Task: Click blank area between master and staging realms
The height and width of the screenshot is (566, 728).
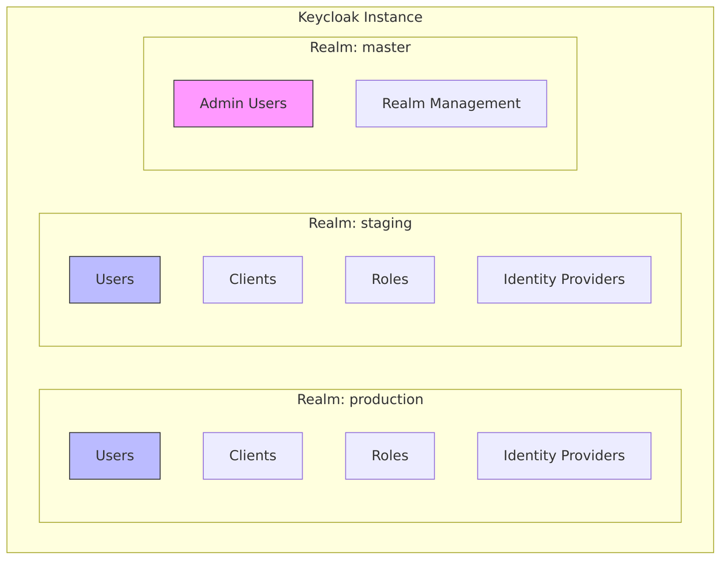Action: coord(360,192)
